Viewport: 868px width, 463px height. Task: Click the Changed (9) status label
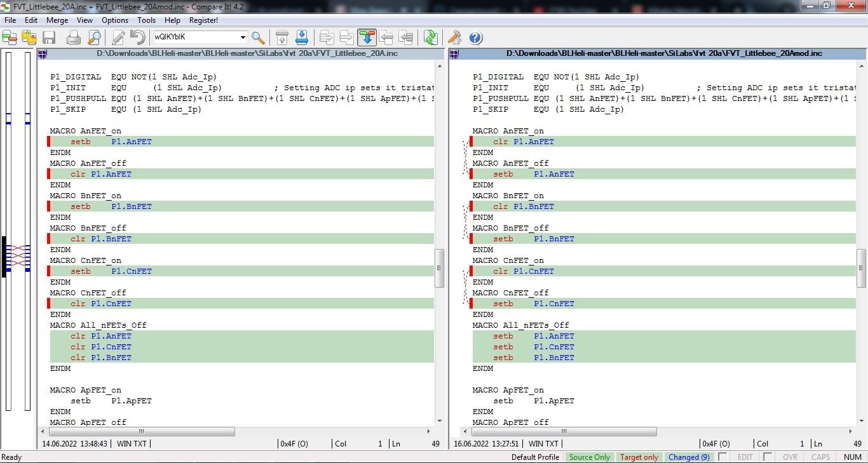(688, 457)
